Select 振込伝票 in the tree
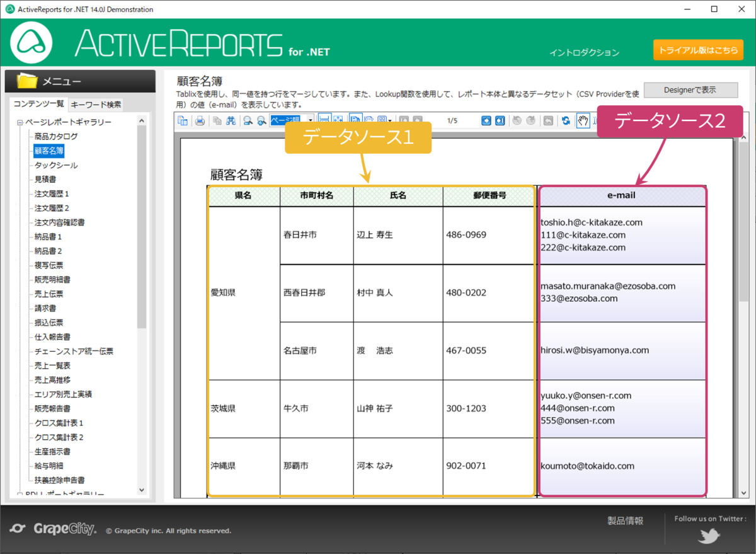 49,323
